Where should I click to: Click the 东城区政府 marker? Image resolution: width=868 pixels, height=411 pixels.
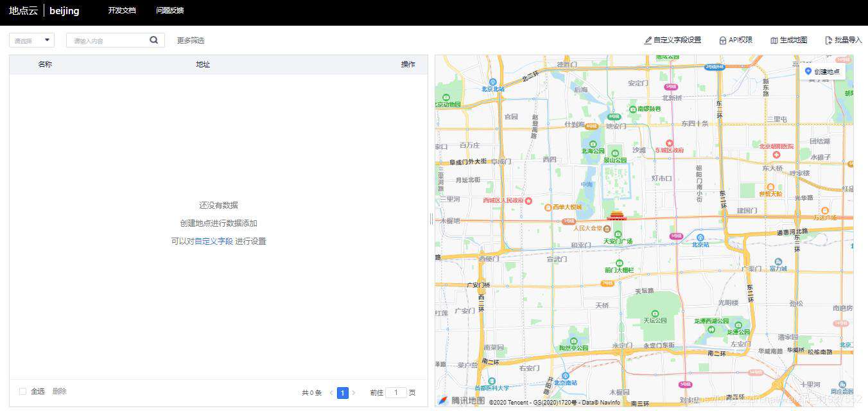(x=669, y=143)
